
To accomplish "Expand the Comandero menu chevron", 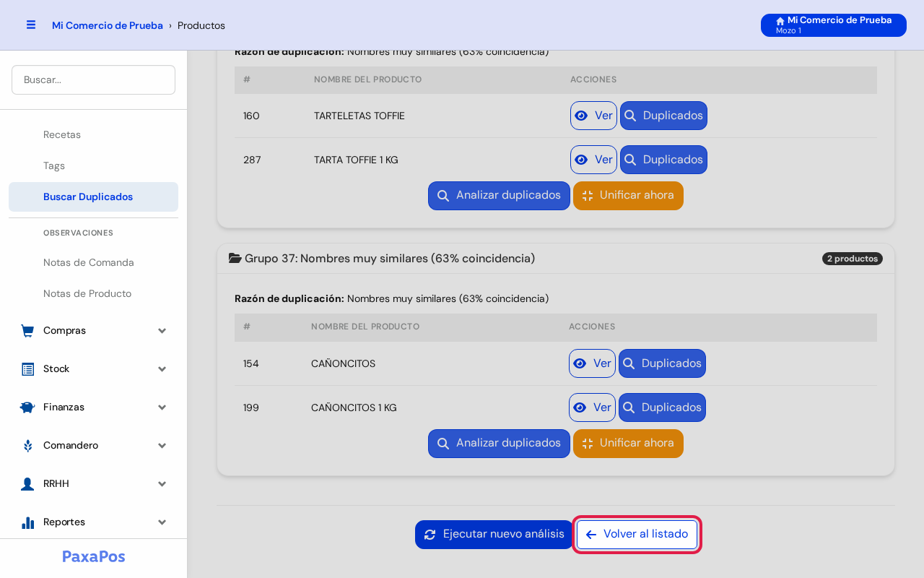I will [x=162, y=446].
